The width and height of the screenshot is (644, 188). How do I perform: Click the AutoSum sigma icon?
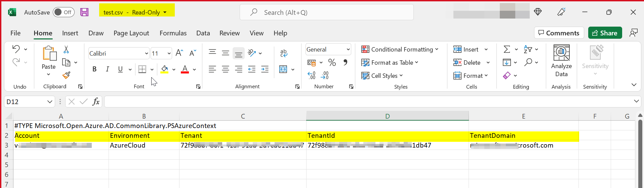(x=507, y=49)
